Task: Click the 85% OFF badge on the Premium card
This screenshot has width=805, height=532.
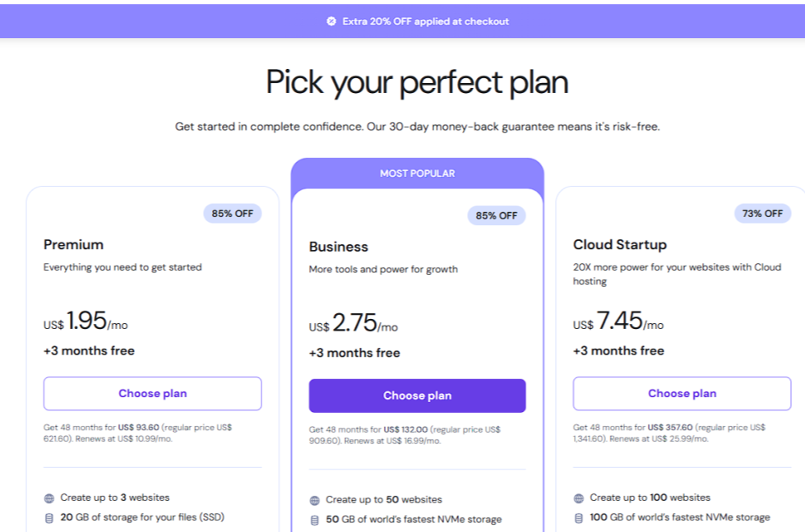Action: tap(233, 214)
